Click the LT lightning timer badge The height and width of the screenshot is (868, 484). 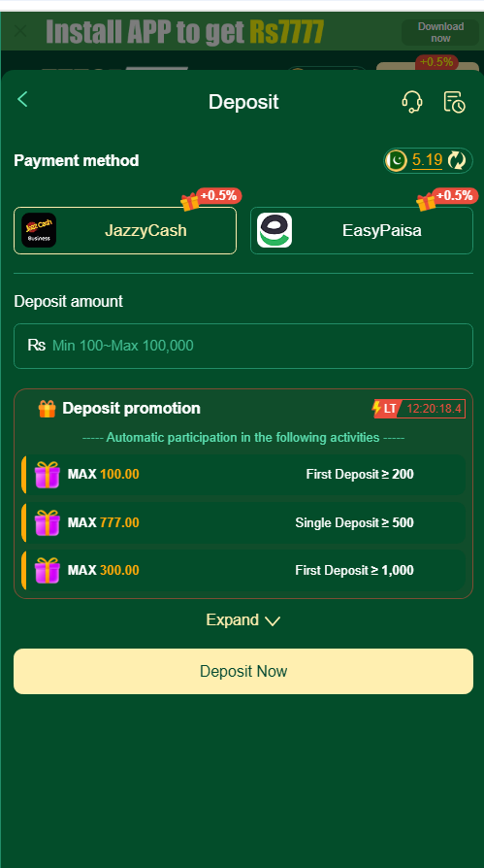coord(384,409)
